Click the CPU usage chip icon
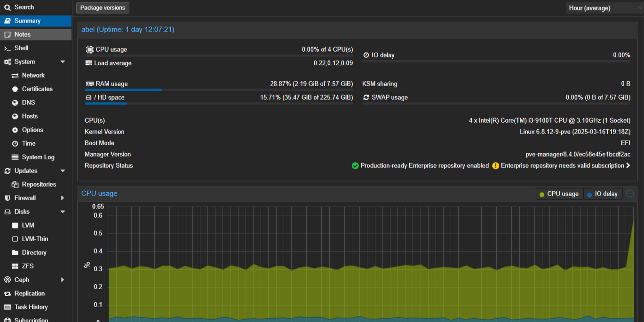 point(89,49)
